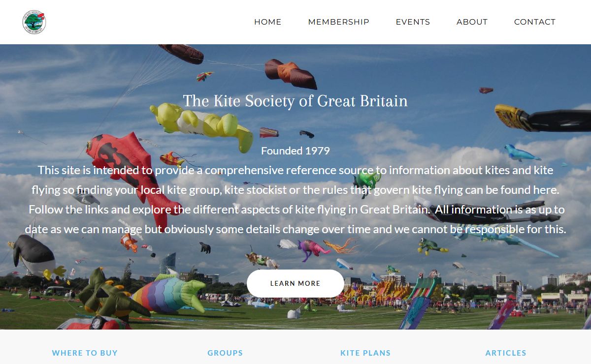Open the Contact page link
This screenshot has height=364, width=591.
(535, 22)
